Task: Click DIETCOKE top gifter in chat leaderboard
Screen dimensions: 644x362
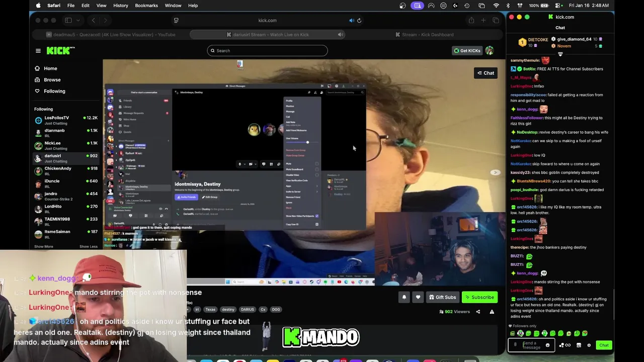Action: 534,42
